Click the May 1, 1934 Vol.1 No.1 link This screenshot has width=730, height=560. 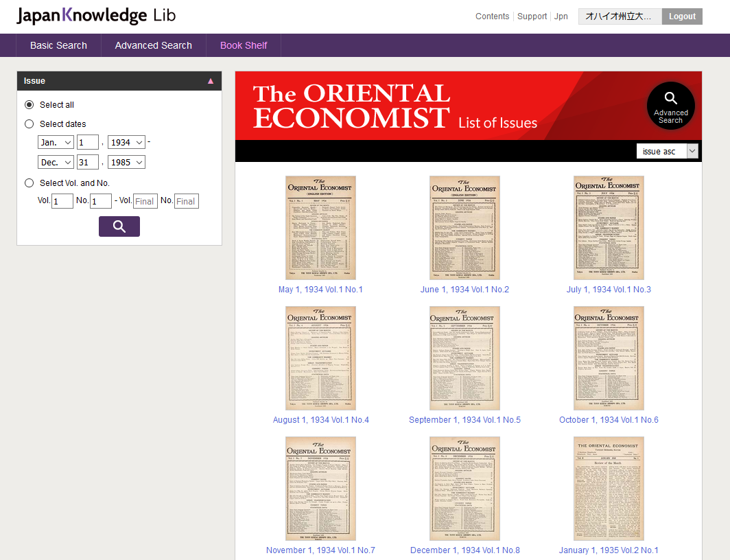pos(320,290)
